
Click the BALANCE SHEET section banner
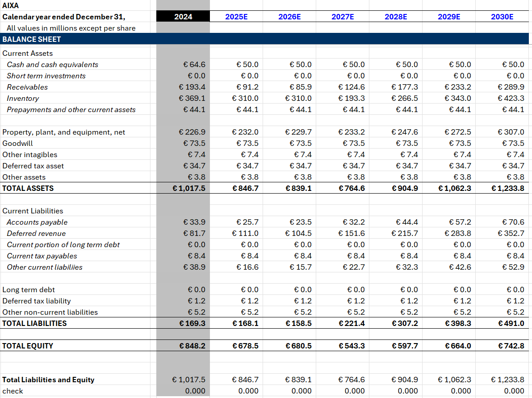264,39
